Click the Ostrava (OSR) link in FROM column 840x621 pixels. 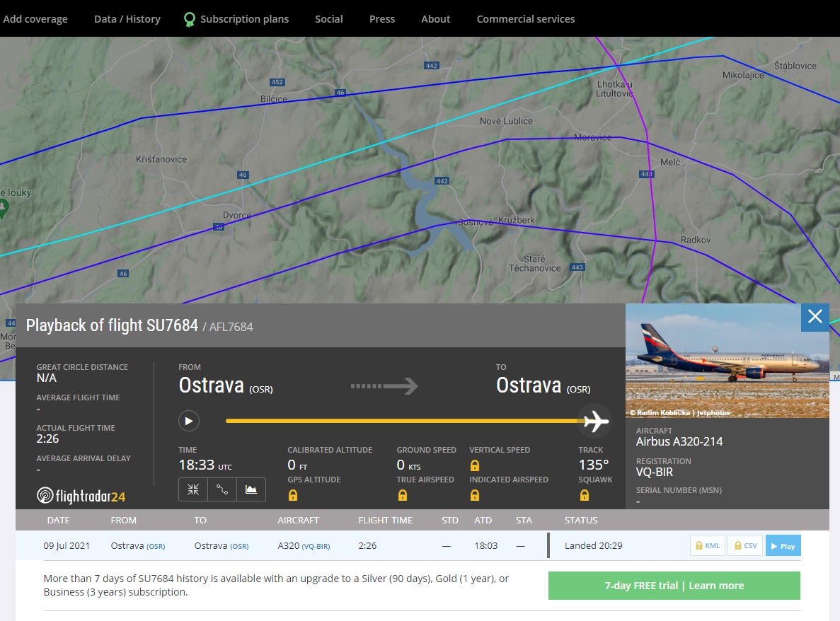click(138, 545)
